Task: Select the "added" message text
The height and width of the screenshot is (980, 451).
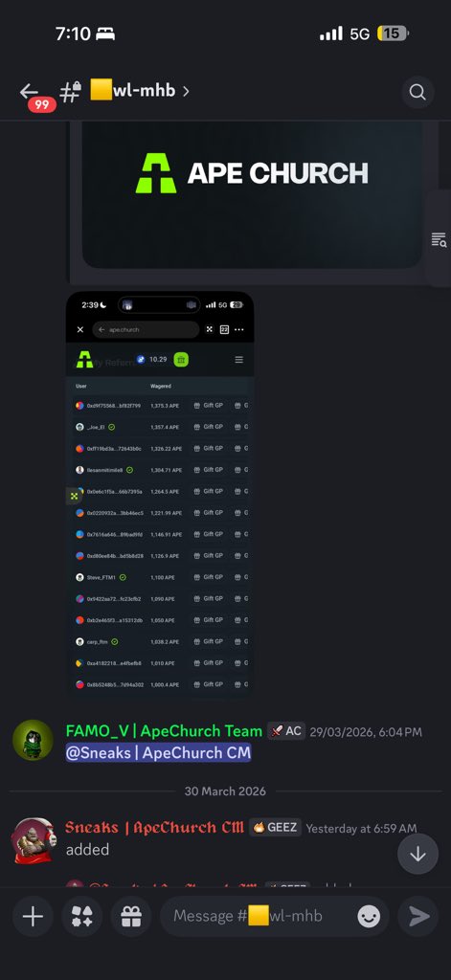Action: pyautogui.click(x=87, y=850)
